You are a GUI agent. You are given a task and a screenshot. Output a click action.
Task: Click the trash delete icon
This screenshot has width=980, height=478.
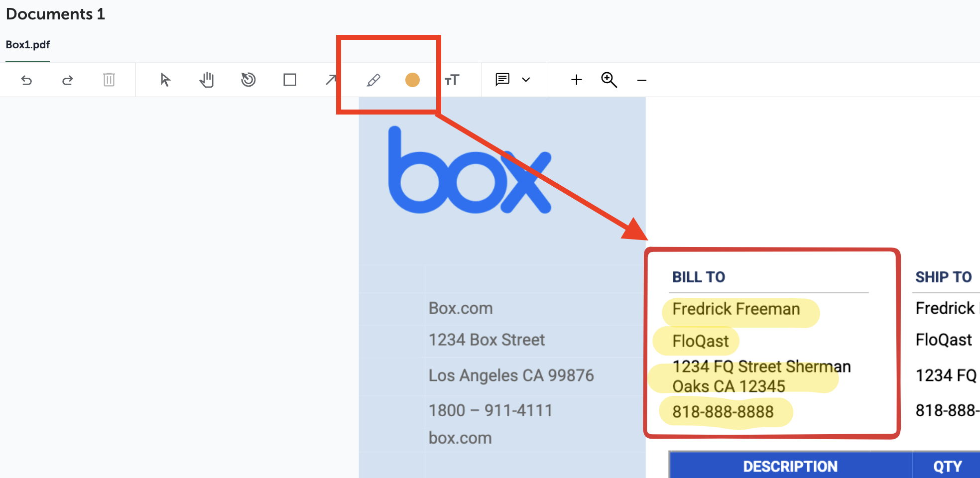tap(109, 80)
